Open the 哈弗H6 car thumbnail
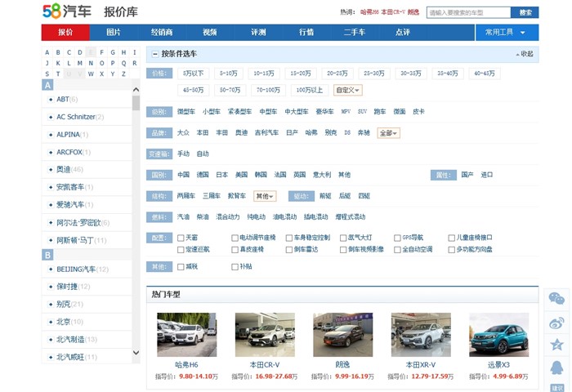 click(x=186, y=335)
